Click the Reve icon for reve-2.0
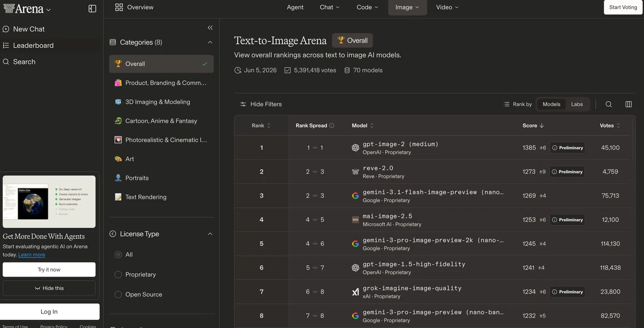The width and height of the screenshot is (644, 328). click(355, 172)
